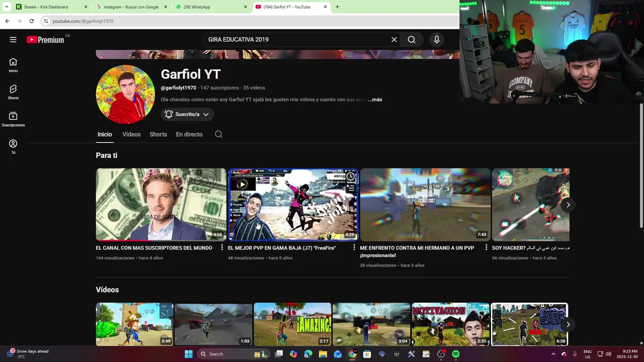Play the MOTIVACION thumbnail video
The width and height of the screenshot is (644, 362).
[450, 324]
